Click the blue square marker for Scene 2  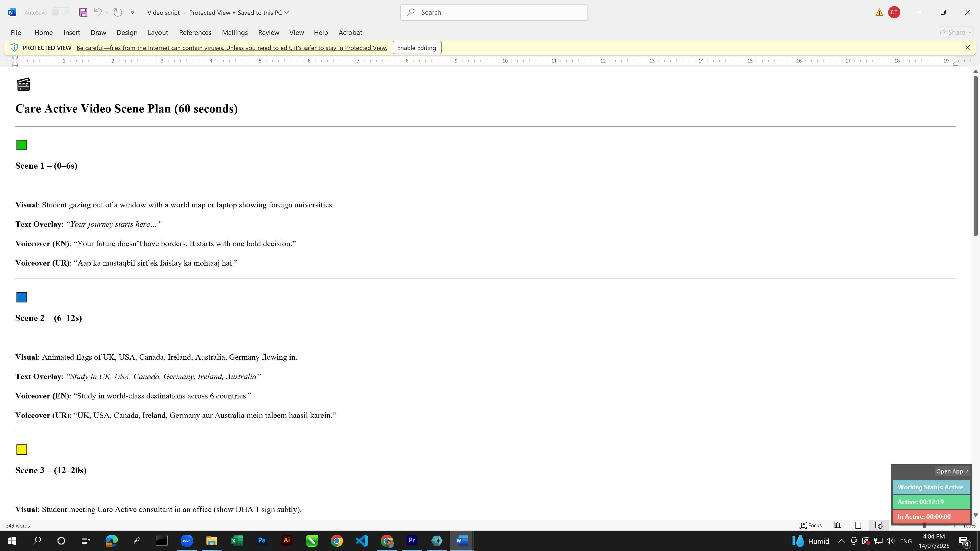coord(22,297)
